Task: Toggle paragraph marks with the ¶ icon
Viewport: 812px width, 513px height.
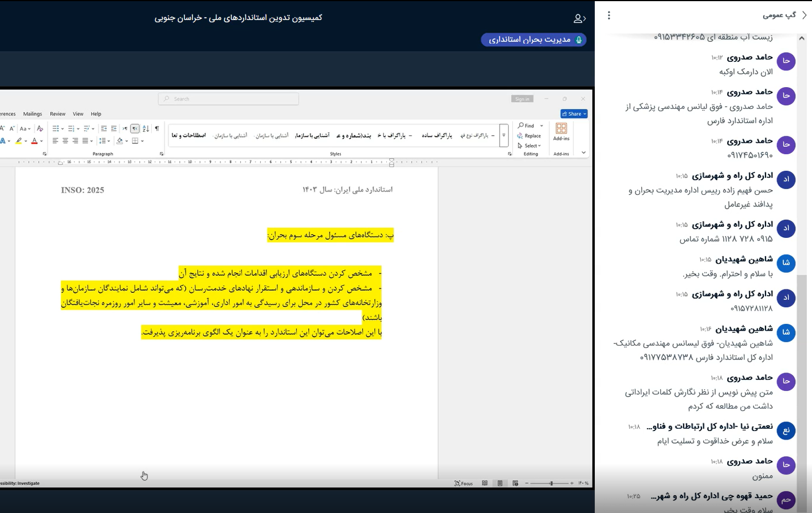Action: 157,128
